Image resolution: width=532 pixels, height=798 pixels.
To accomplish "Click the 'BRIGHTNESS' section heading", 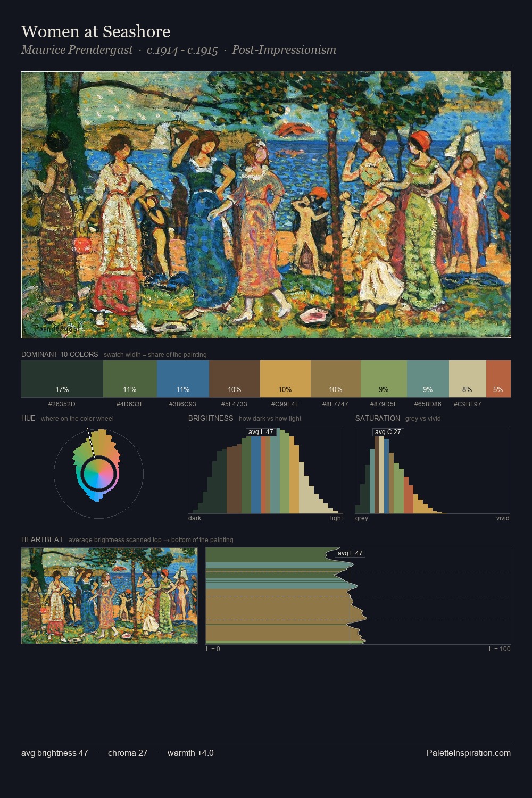I will coord(211,418).
